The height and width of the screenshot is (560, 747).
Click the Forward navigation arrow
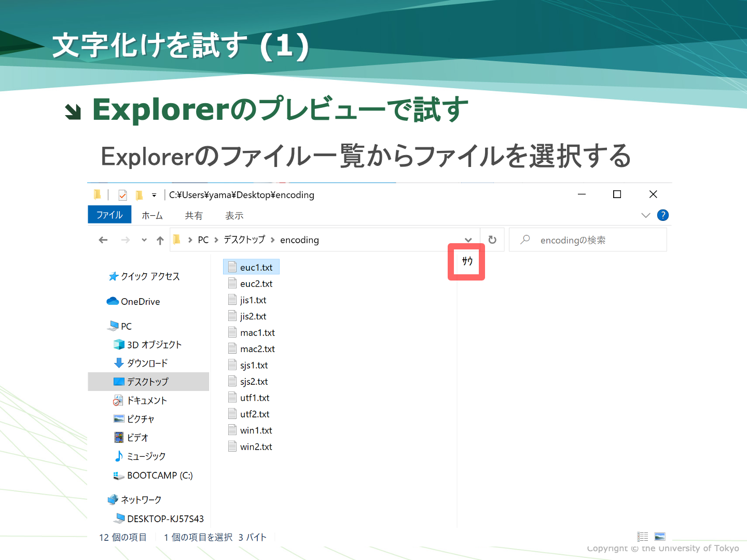(x=126, y=240)
